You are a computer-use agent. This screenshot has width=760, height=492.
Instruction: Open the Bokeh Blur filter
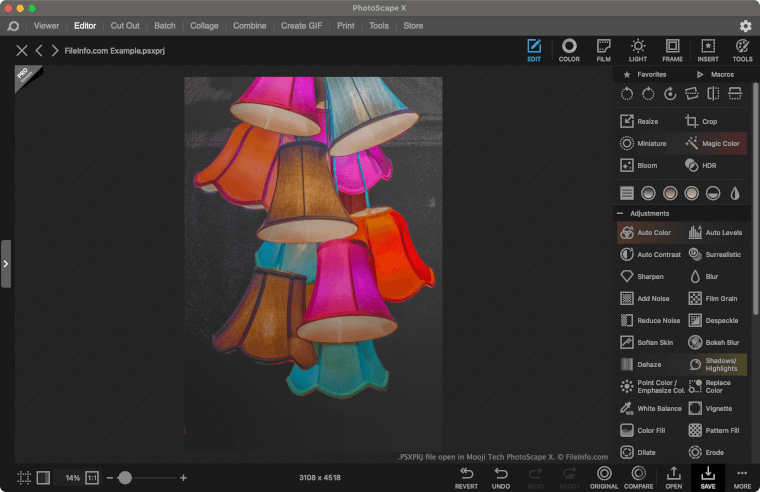pos(713,342)
